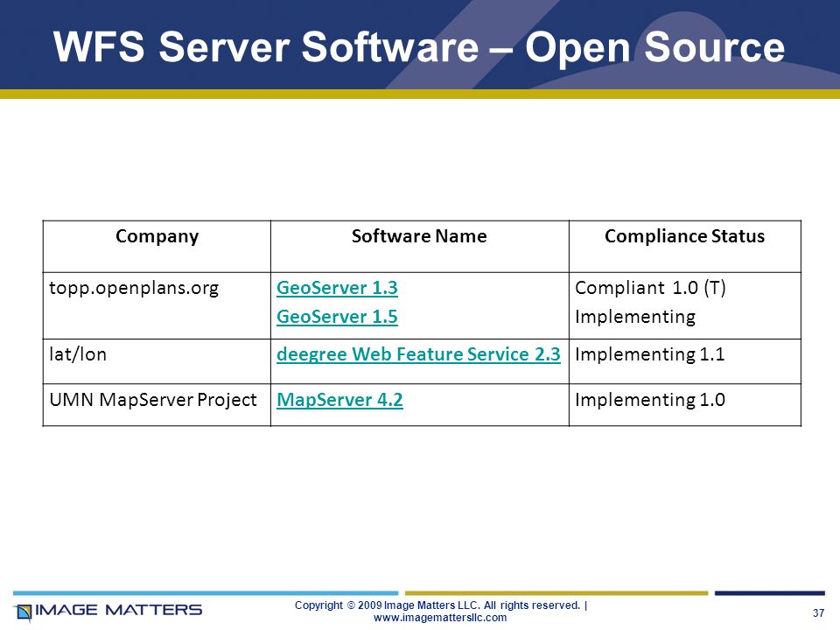Screen dimensions: 840x630
Task: Follow deegree Web Feature Service 2.3 link
Action: click(x=418, y=354)
